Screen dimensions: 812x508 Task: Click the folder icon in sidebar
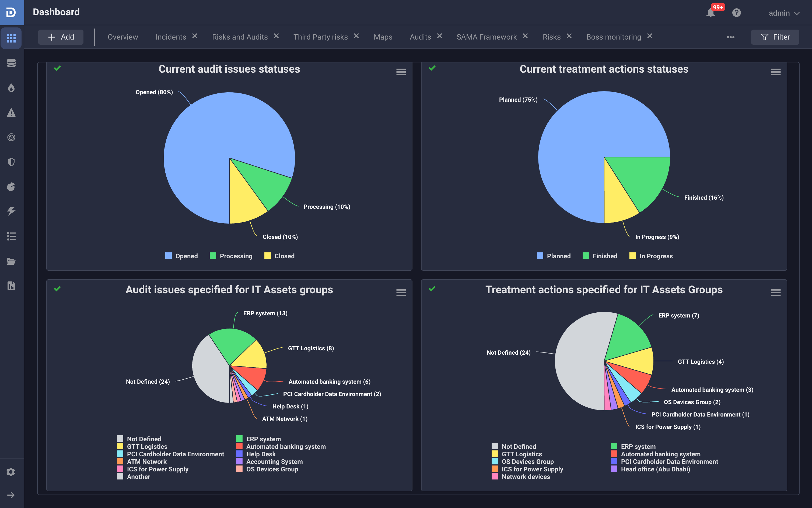(x=11, y=261)
